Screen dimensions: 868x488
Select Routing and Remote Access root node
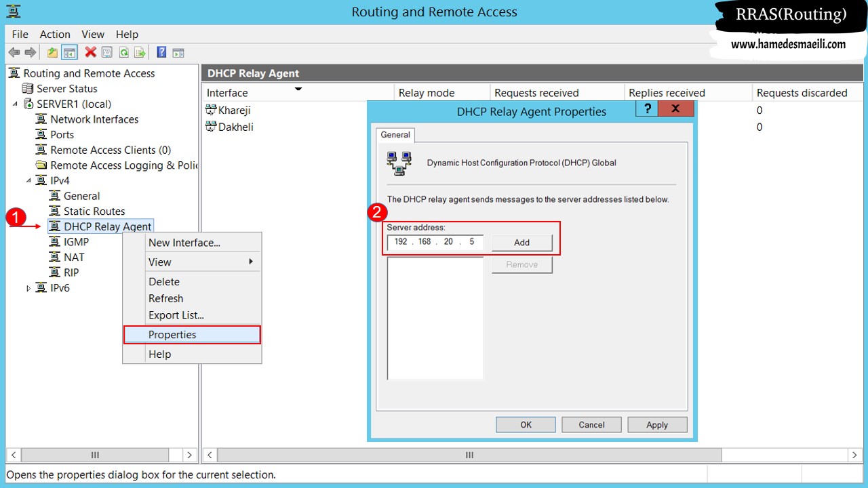(89, 73)
